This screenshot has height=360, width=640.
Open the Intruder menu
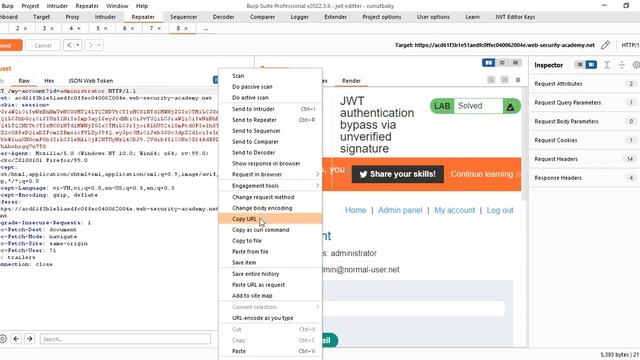pyautogui.click(x=57, y=6)
